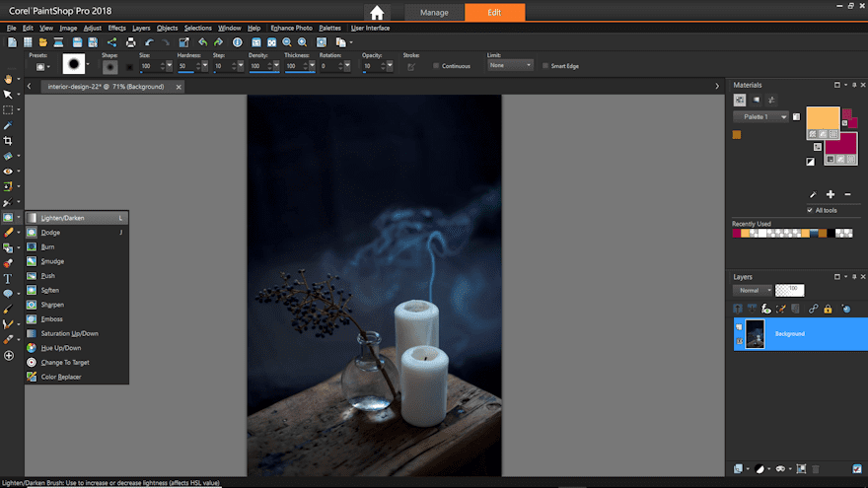The image size is (868, 488).
Task: Select the Crop tool in the toolbar
Action: [8, 141]
